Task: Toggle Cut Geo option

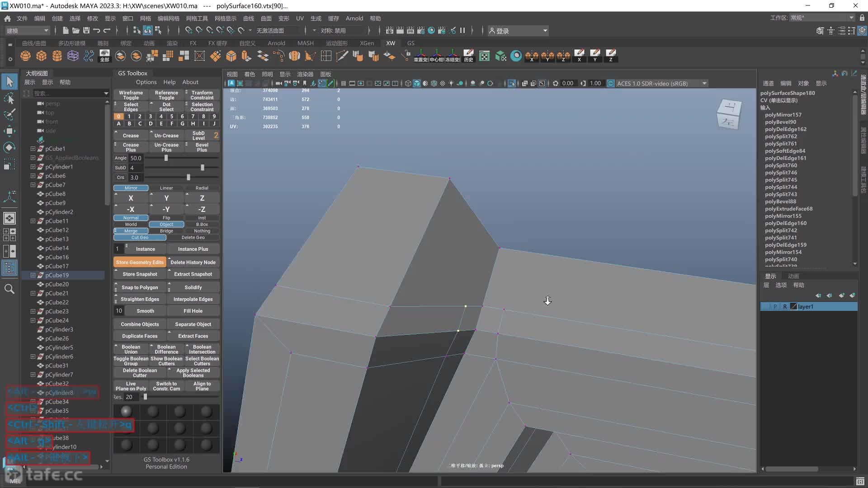Action: [x=140, y=238]
